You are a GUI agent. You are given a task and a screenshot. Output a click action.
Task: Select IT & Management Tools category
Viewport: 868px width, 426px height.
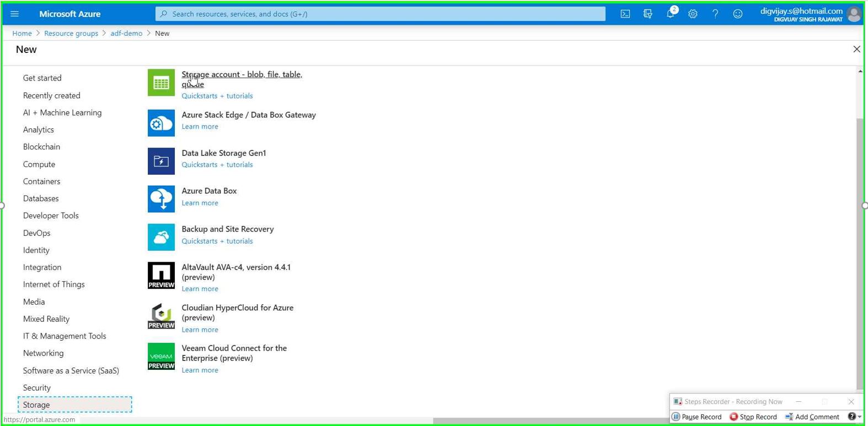pos(65,336)
